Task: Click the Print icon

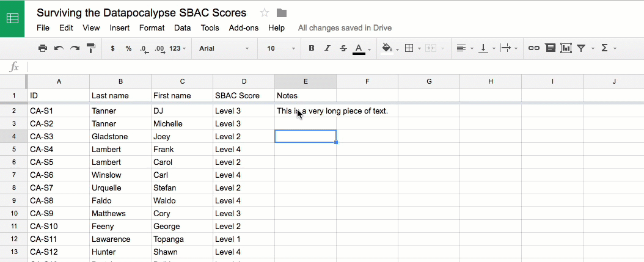Action: [43, 48]
